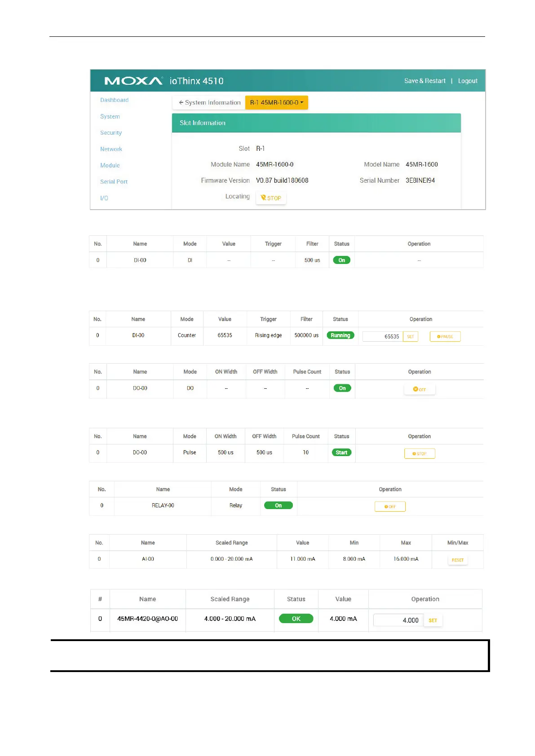Click the MOXA logo in header
The height and width of the screenshot is (756, 535).
(x=133, y=81)
